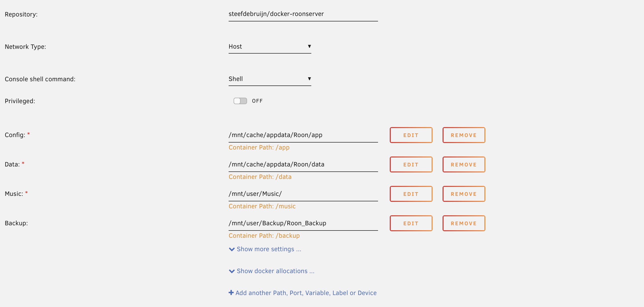
Task: Edit the Music path entry
Action: pos(411,194)
